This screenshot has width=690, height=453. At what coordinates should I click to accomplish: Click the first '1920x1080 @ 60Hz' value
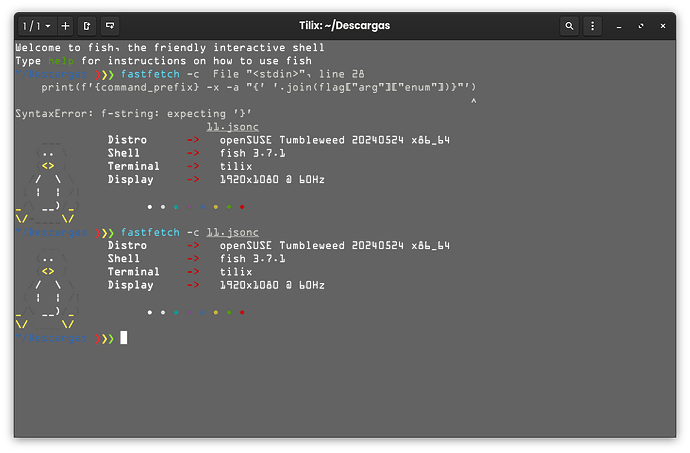pos(272,180)
